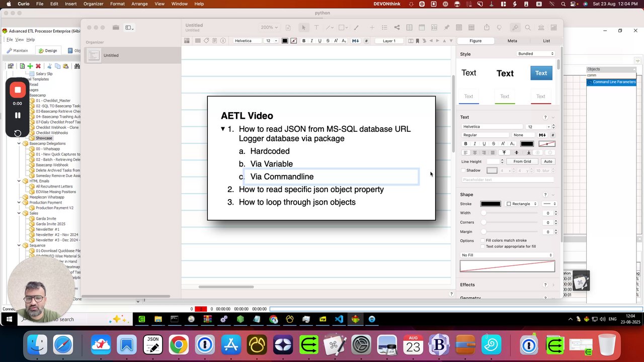The width and height of the screenshot is (644, 362).
Task: Open the Arrange menu in menu bar
Action: [139, 4]
